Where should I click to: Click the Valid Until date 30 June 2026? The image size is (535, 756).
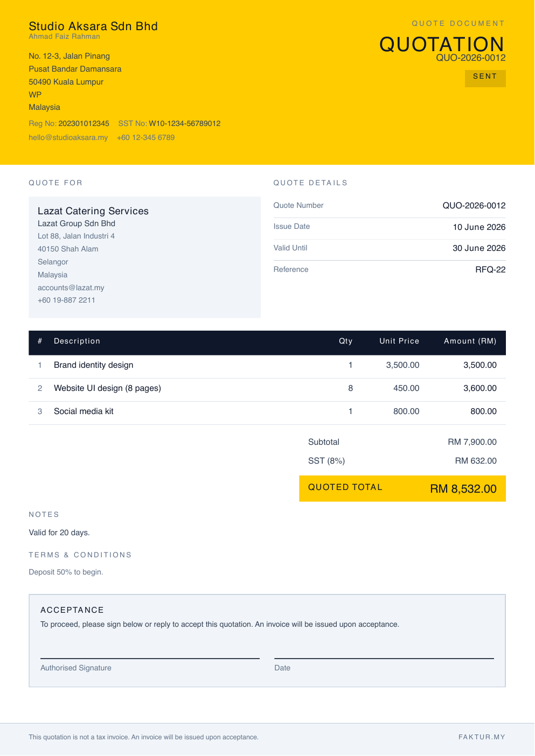(479, 248)
